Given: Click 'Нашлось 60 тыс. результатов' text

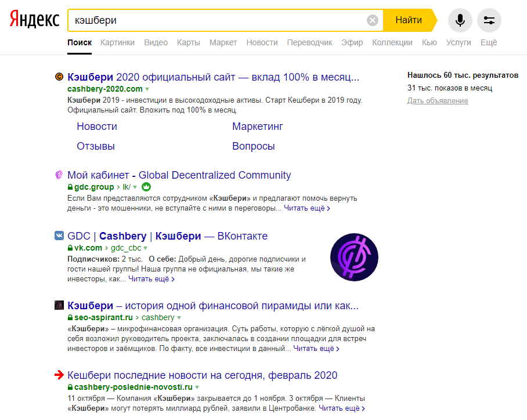Looking at the screenshot, I should coord(463,75).
